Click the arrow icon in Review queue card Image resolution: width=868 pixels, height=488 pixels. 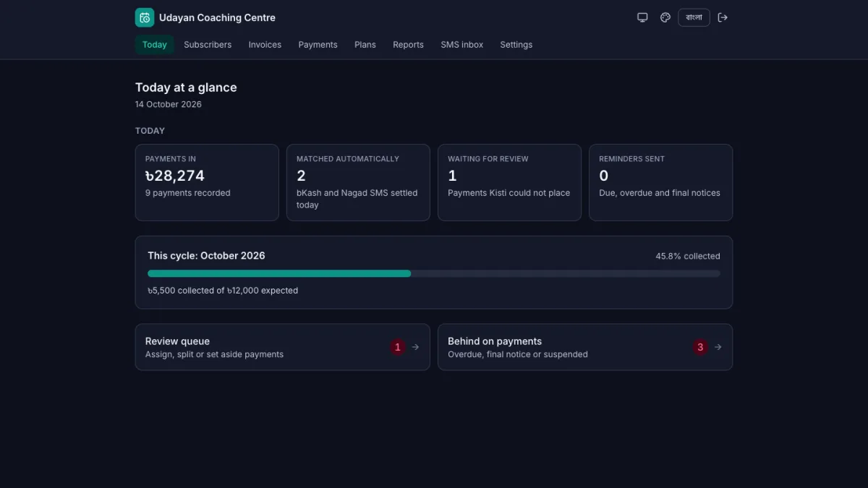(416, 347)
